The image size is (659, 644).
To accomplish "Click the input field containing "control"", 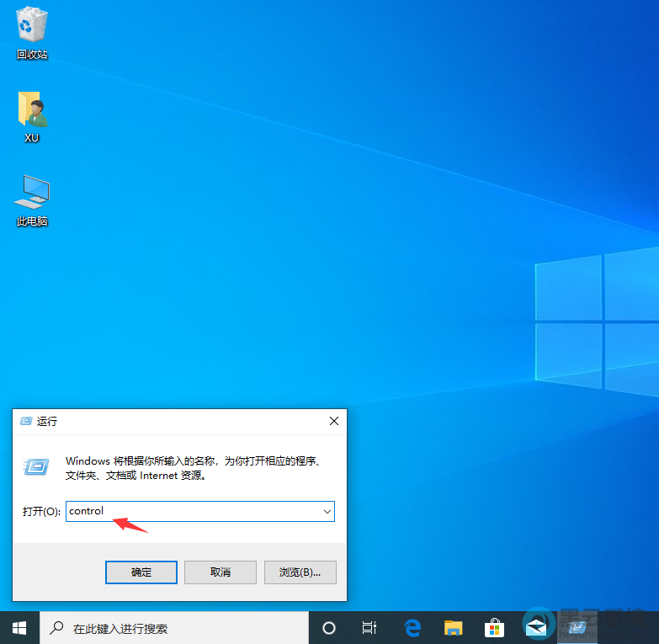I will pos(194,511).
